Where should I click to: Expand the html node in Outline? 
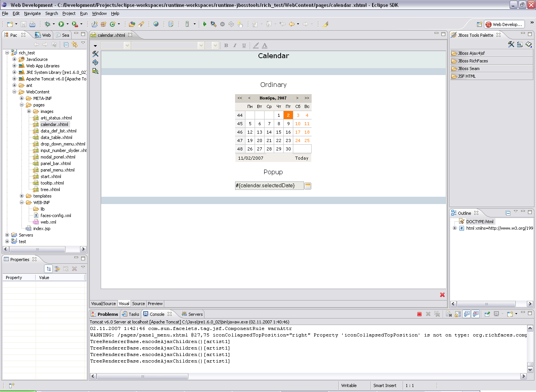pos(454,228)
